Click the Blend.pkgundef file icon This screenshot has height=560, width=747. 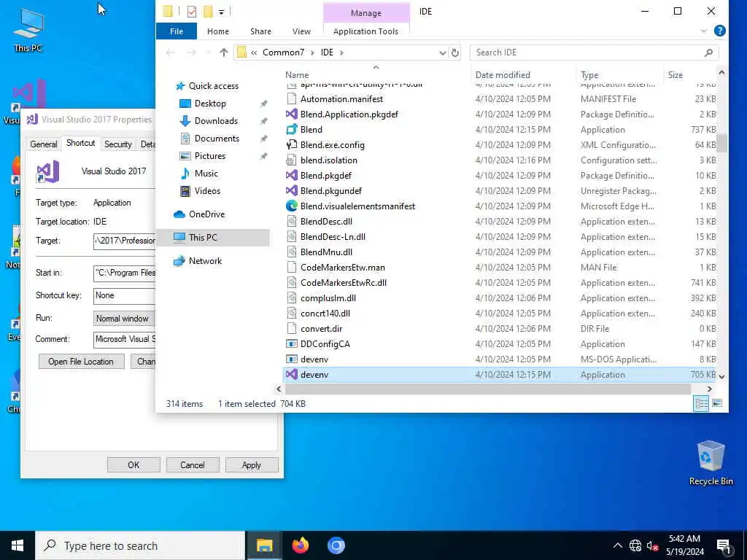point(292,190)
